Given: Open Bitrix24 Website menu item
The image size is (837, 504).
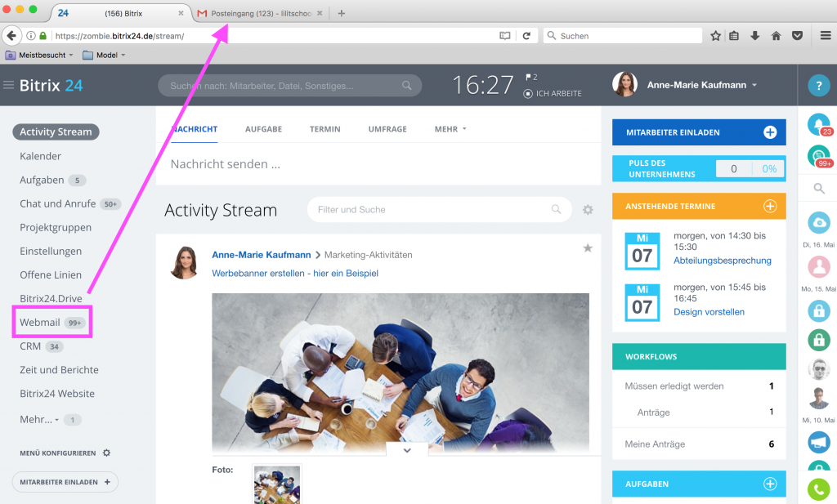Looking at the screenshot, I should point(57,394).
